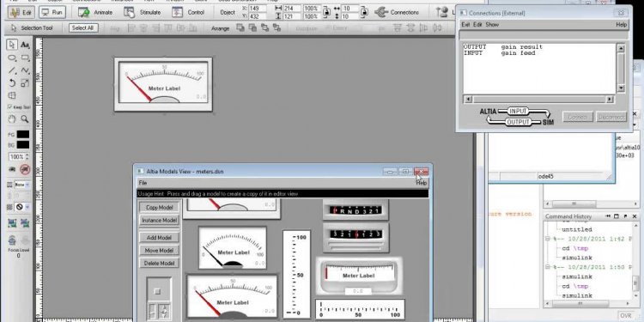The image size is (644, 322).
Task: Collapse the 10/28/2011 1:42 history group
Action: pyautogui.click(x=548, y=239)
